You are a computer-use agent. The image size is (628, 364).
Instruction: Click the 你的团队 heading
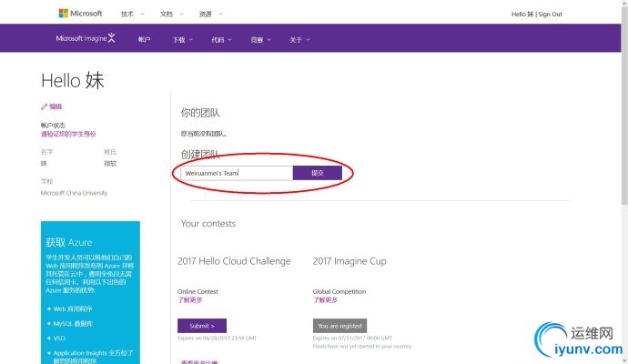point(200,113)
